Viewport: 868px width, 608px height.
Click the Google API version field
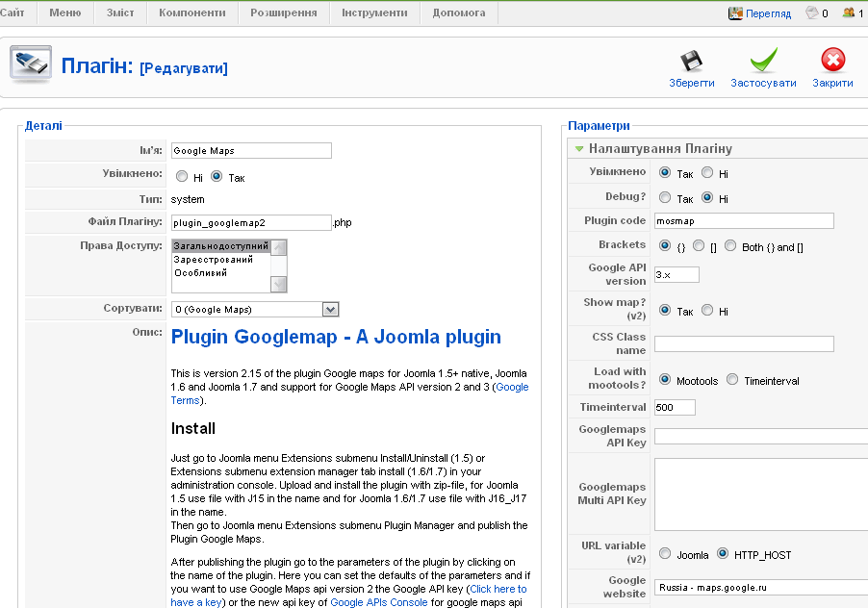coord(677,274)
